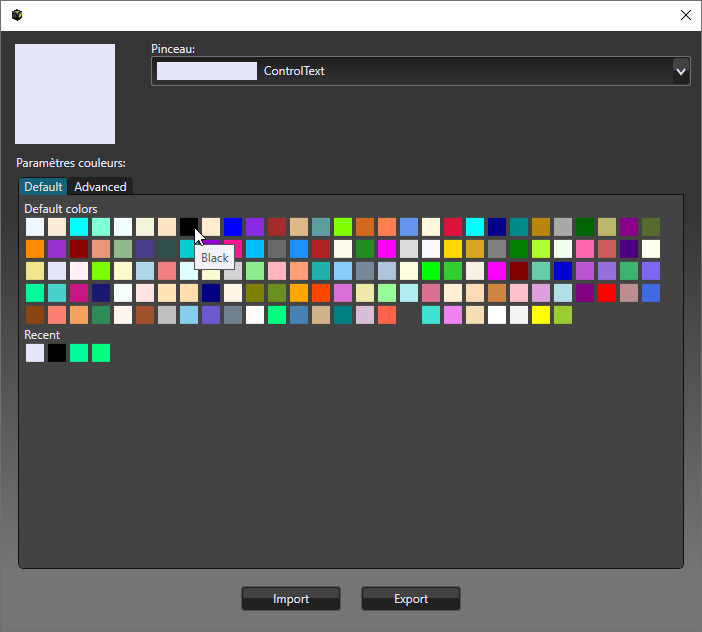
Task: Select the Peru default swatch
Action: pos(497,293)
